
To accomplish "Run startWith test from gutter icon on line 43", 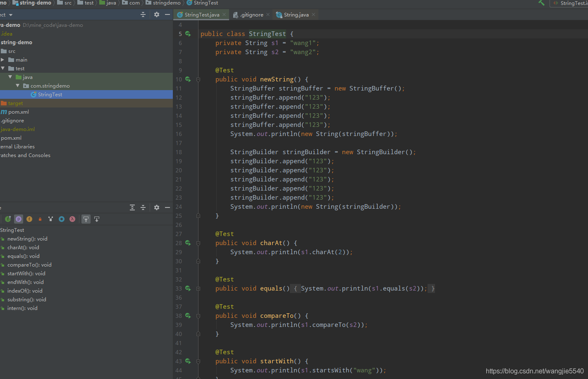I will coord(188,361).
